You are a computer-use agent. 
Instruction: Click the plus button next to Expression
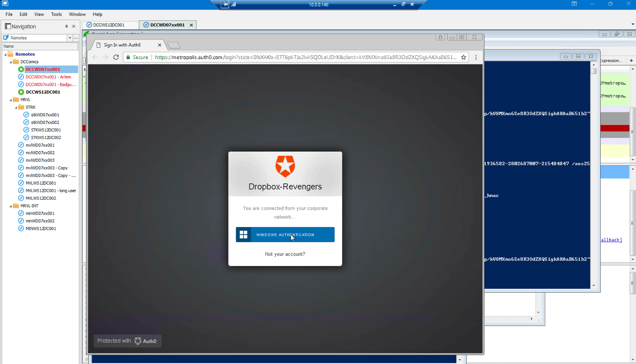[631, 60]
